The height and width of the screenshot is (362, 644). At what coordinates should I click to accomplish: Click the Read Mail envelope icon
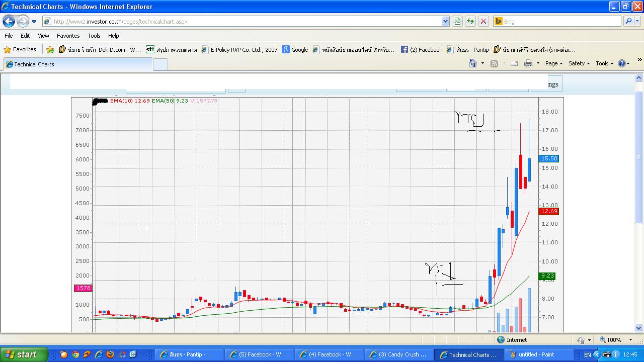click(x=514, y=63)
